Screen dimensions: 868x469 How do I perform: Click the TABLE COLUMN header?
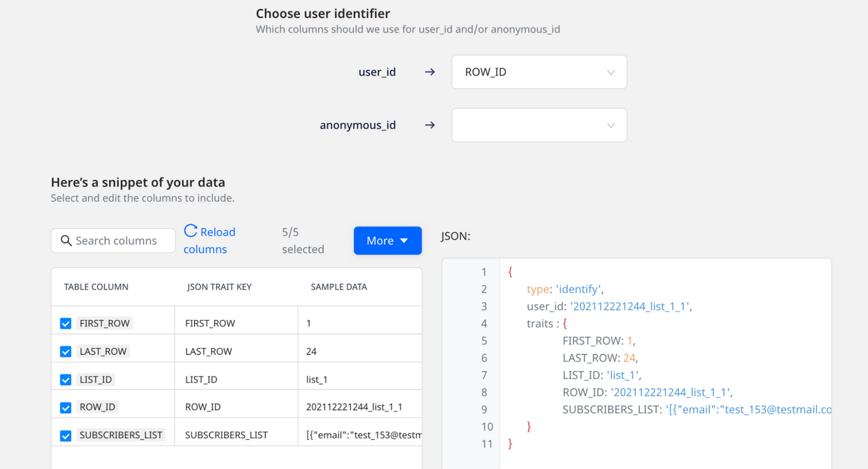pos(96,286)
